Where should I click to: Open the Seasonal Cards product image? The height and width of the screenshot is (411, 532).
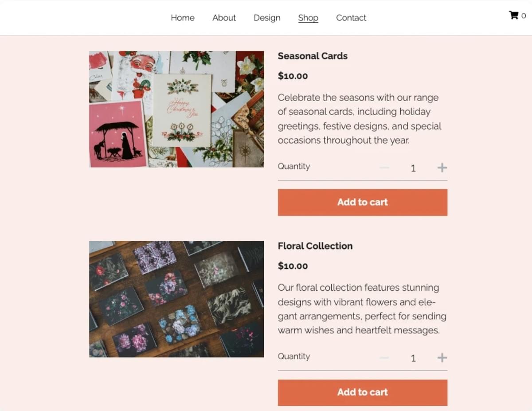[176, 109]
